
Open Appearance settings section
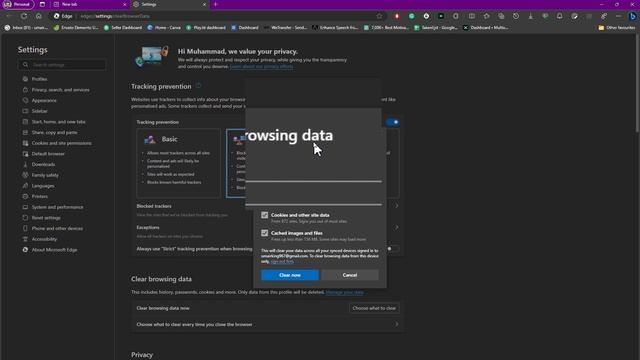pyautogui.click(x=44, y=100)
